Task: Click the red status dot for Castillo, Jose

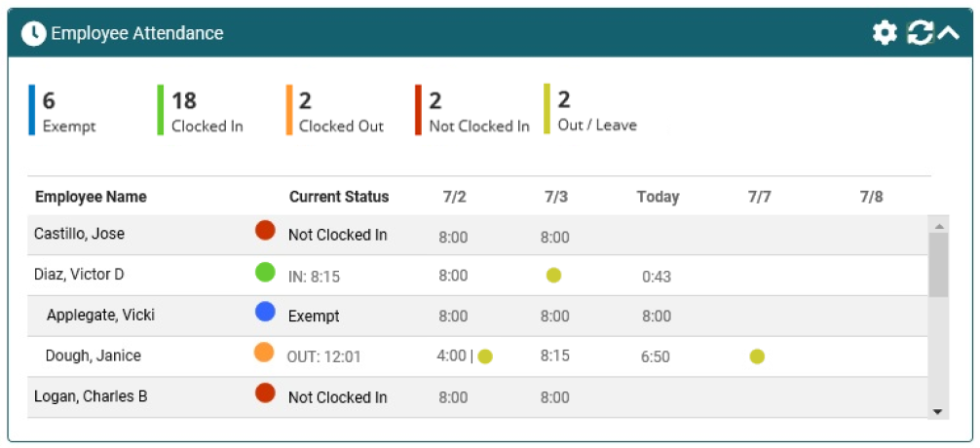Action: point(265,231)
